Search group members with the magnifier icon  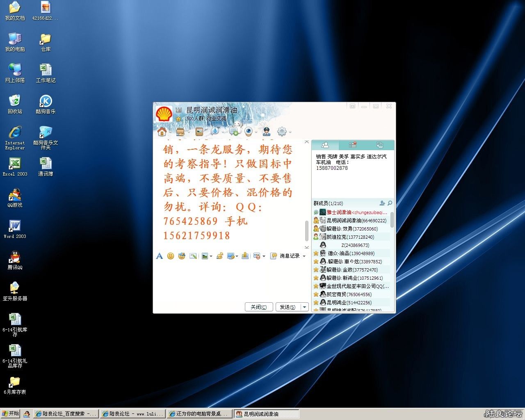[390, 203]
